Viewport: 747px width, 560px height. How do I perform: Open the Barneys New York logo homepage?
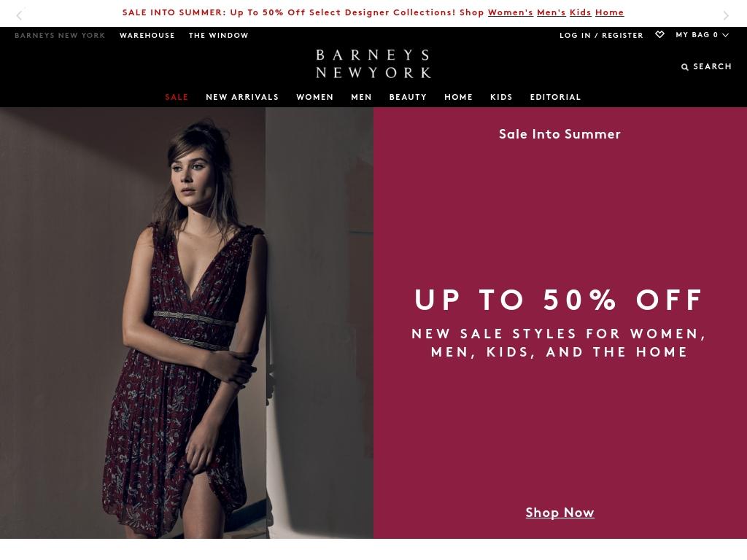click(373, 63)
